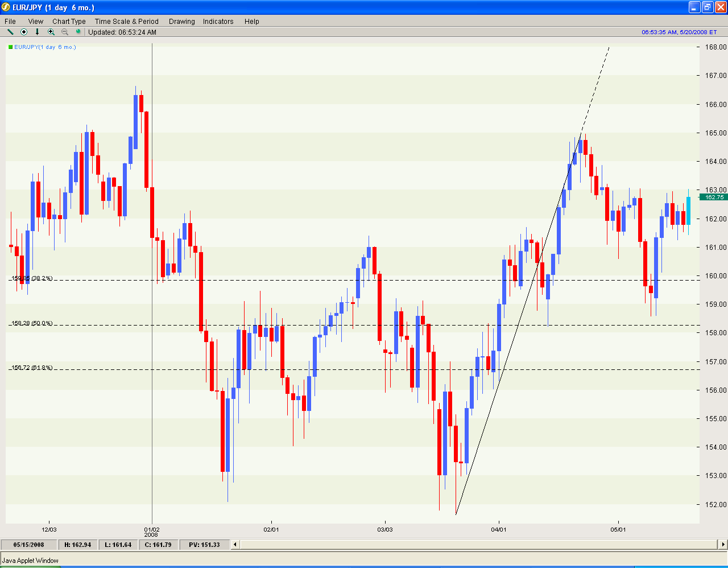The height and width of the screenshot is (568, 728).
Task: Click the 160.00 price axis label
Action: pyautogui.click(x=715, y=275)
